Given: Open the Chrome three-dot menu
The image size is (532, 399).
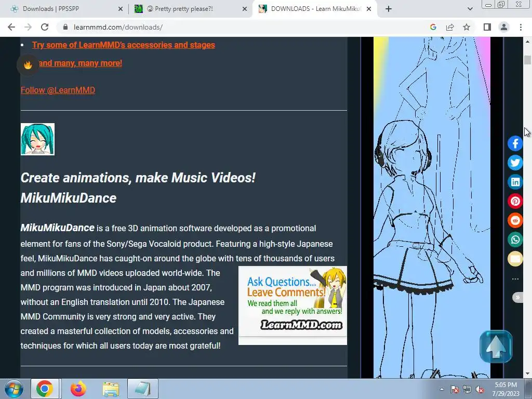Looking at the screenshot, I should click(x=521, y=27).
